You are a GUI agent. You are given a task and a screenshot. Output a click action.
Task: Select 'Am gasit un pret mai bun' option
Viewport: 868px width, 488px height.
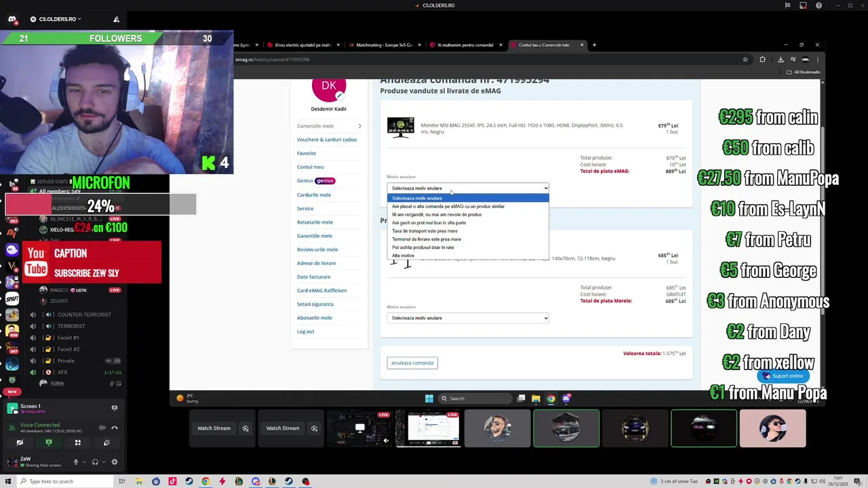pyautogui.click(x=468, y=223)
